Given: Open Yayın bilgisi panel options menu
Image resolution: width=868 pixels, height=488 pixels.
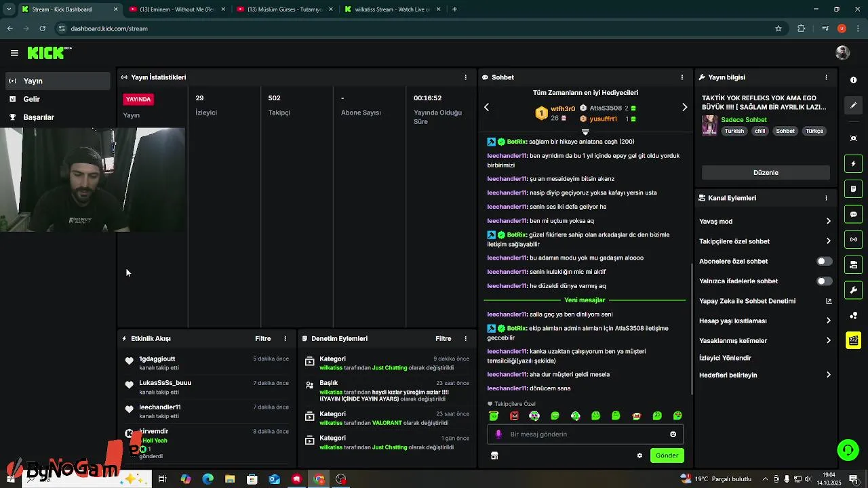Looking at the screenshot, I should (826, 77).
